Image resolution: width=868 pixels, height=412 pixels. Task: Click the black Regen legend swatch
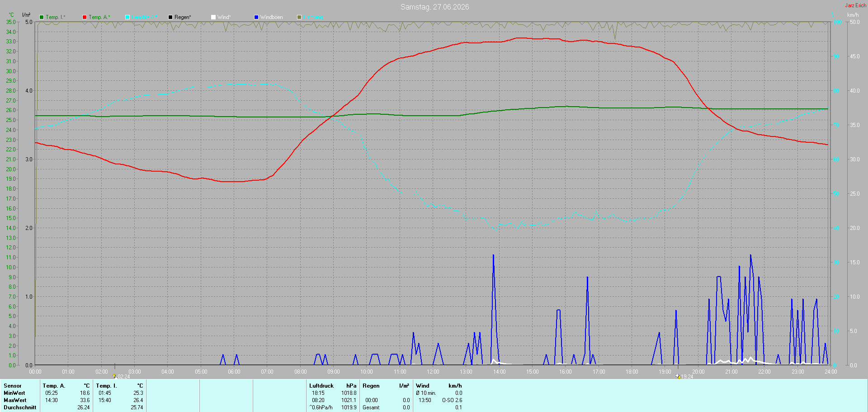tap(170, 17)
